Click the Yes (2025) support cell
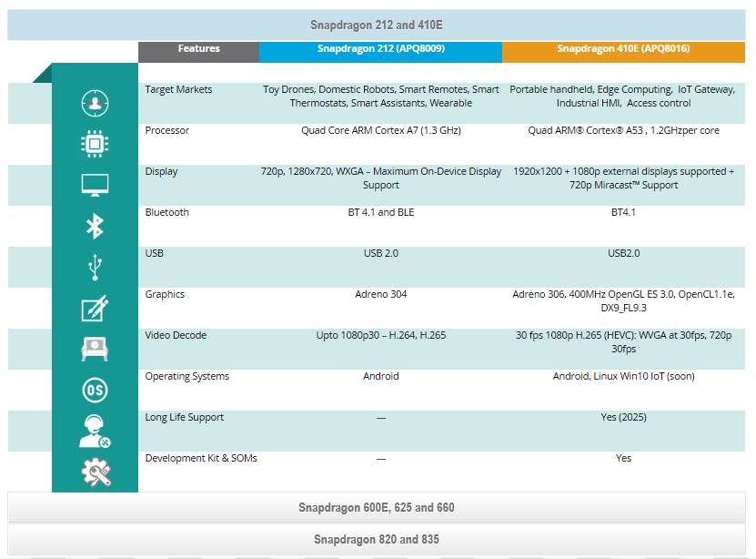 pos(623,417)
